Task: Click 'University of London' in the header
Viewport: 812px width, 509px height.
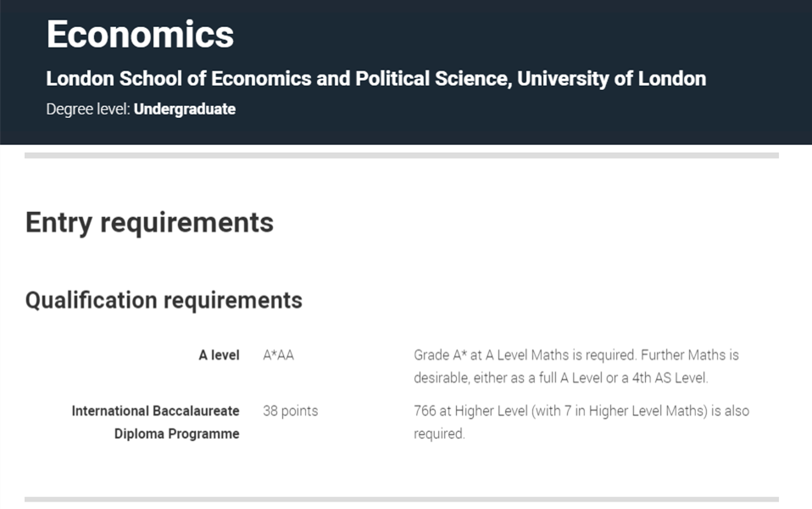Action: pyautogui.click(x=612, y=79)
